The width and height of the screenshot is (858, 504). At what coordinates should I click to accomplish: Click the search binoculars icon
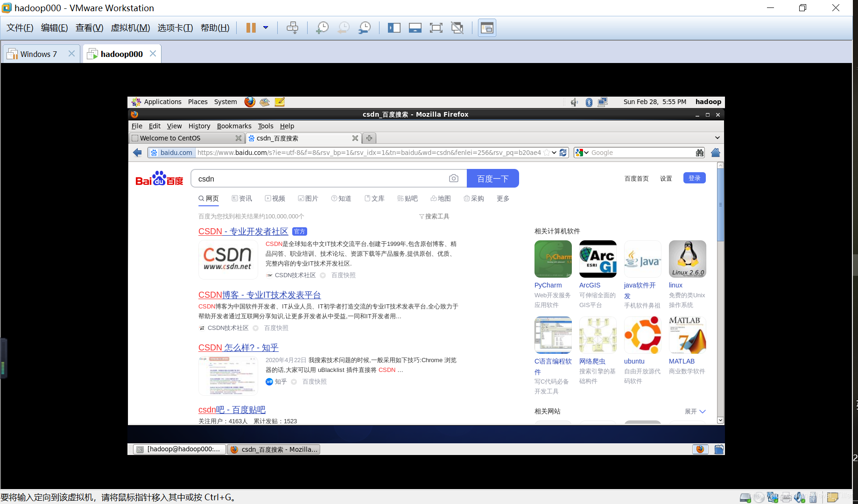[x=700, y=153]
